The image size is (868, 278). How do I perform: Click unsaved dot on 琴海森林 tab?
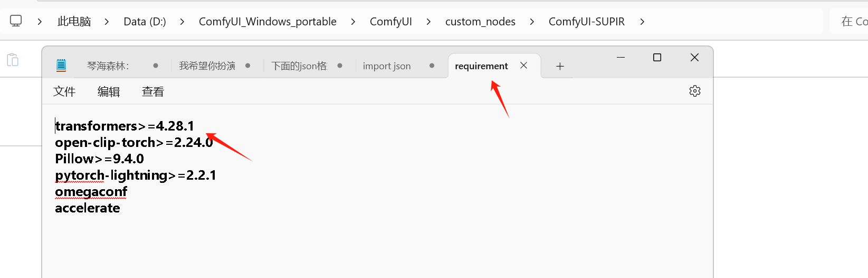coord(156,66)
